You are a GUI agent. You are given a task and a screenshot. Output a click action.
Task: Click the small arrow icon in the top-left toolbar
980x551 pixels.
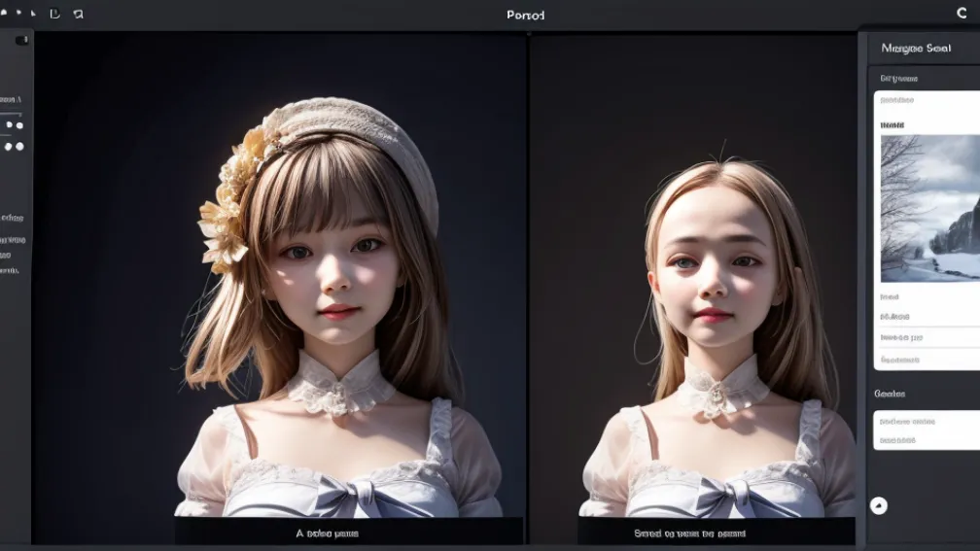(x=32, y=14)
